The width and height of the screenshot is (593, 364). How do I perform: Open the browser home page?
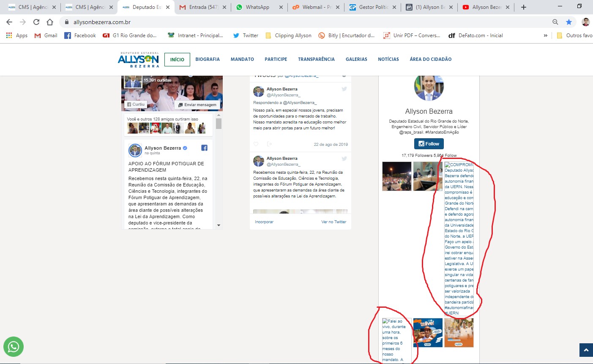(x=50, y=22)
